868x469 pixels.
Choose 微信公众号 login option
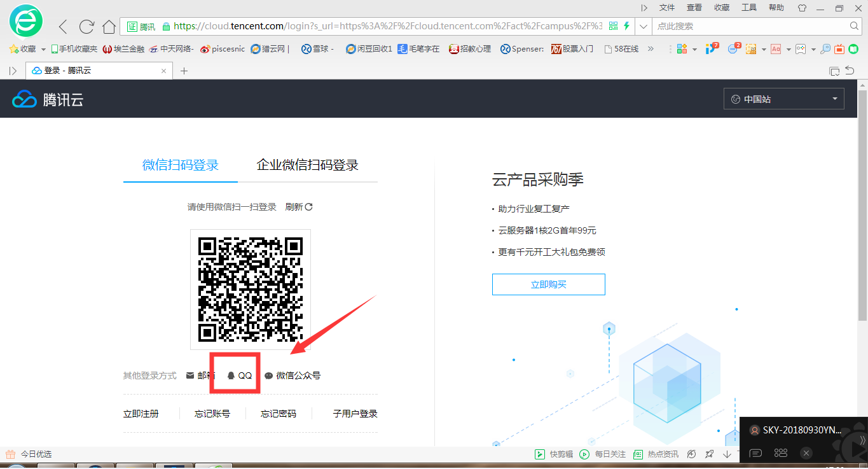tap(293, 375)
